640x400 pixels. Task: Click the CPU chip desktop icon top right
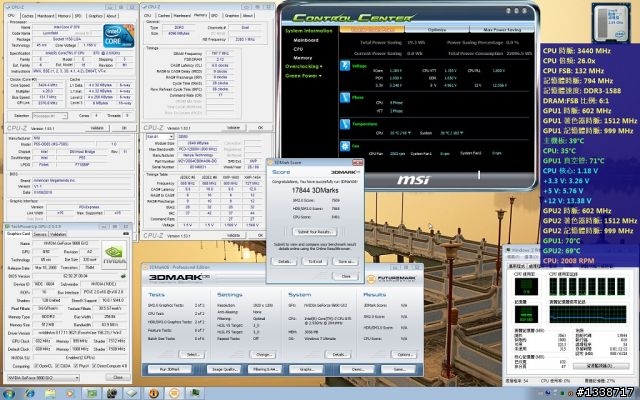point(610,22)
